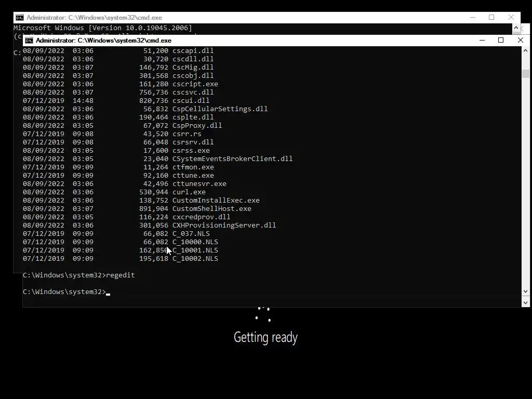The image size is (532, 399).
Task: Click the C_037.NLS entry
Action: click(x=116, y=233)
